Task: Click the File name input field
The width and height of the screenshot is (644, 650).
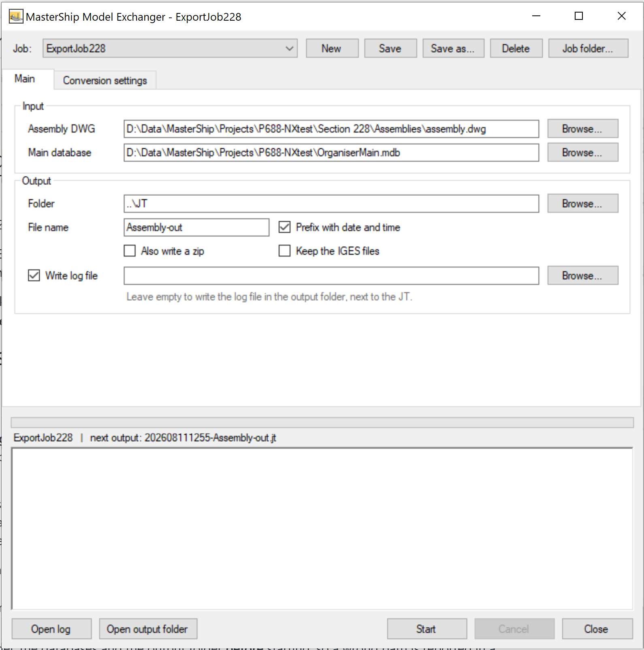Action: coord(196,228)
